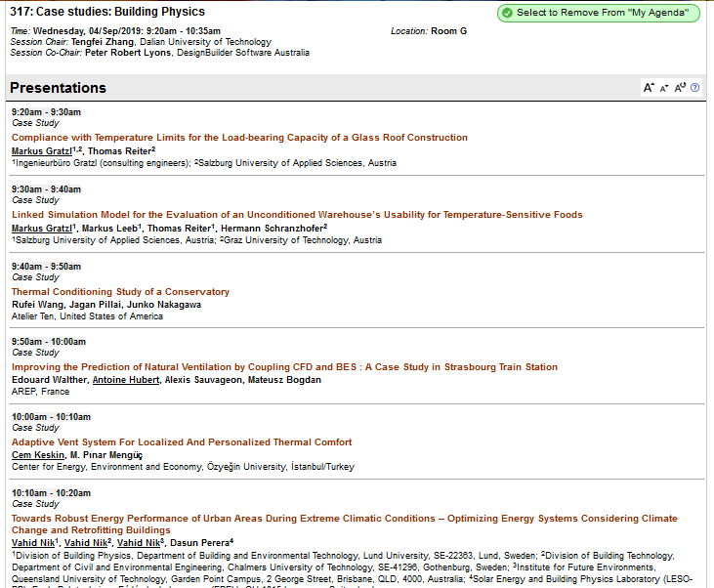Click Vahid Nik with superscript 3
Viewport: 714px width, 588px height.
click(139, 543)
